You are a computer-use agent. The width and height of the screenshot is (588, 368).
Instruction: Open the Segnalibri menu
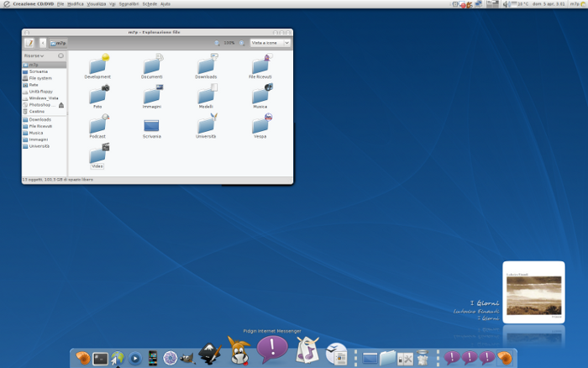129,4
